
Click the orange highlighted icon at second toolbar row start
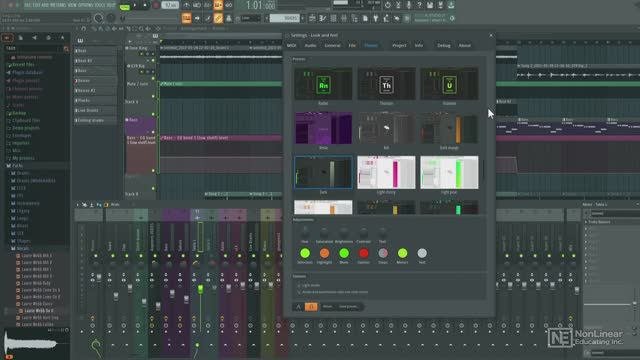187,18
